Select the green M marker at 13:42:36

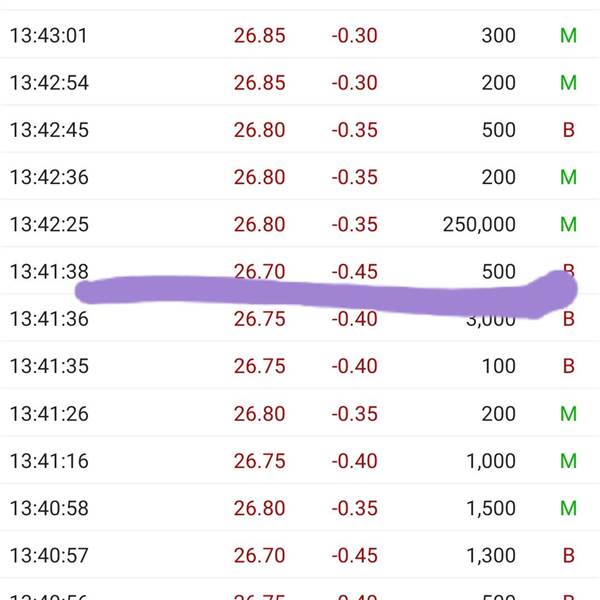(x=568, y=177)
